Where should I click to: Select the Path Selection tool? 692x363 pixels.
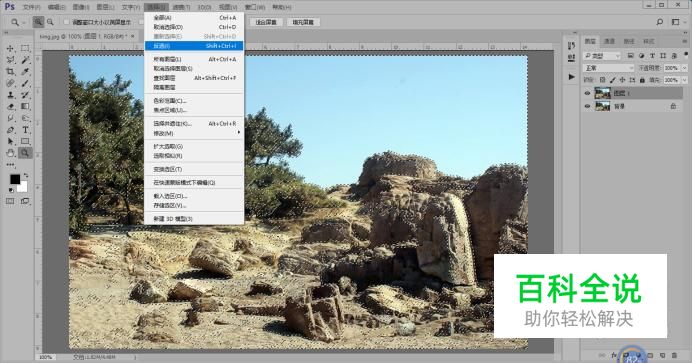point(11,141)
